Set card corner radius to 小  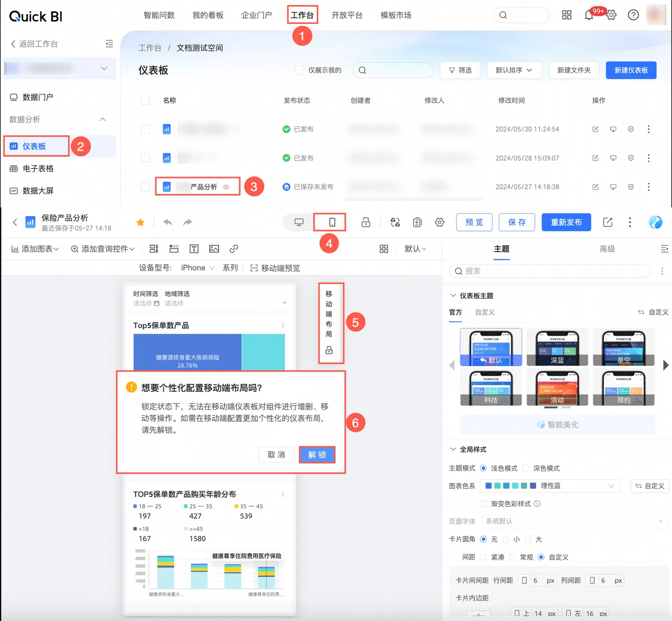tap(505, 539)
